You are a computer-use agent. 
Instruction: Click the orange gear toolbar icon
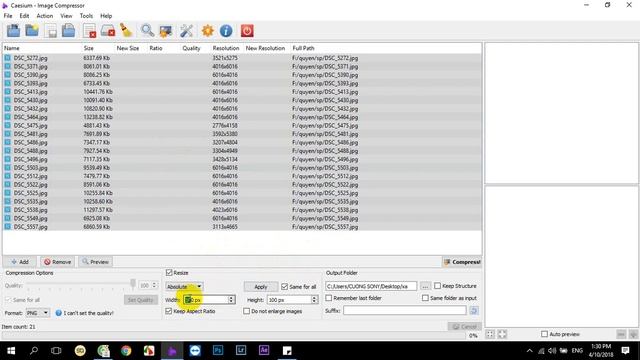point(207,31)
